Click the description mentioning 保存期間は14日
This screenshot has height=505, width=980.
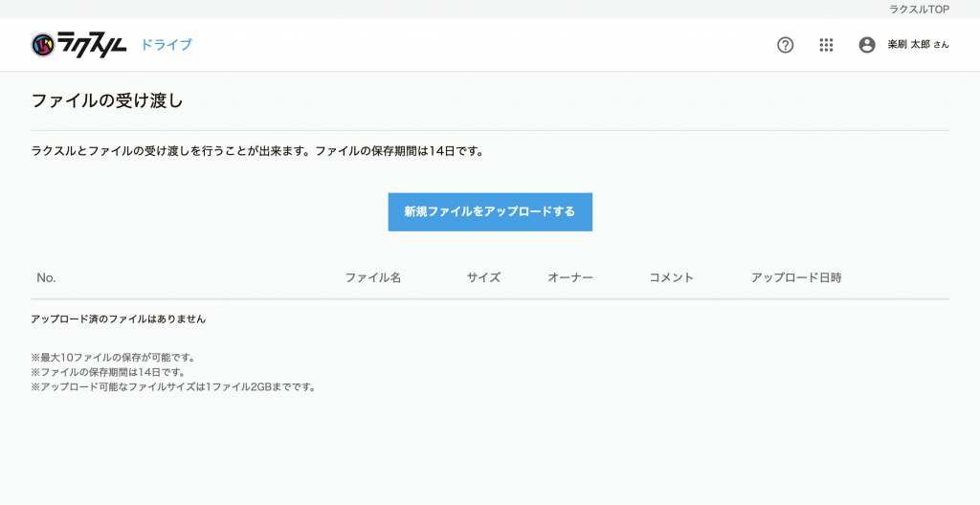(256, 151)
